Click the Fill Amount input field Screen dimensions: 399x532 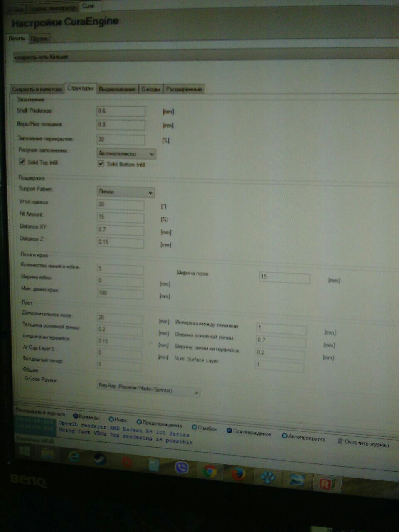121,217
